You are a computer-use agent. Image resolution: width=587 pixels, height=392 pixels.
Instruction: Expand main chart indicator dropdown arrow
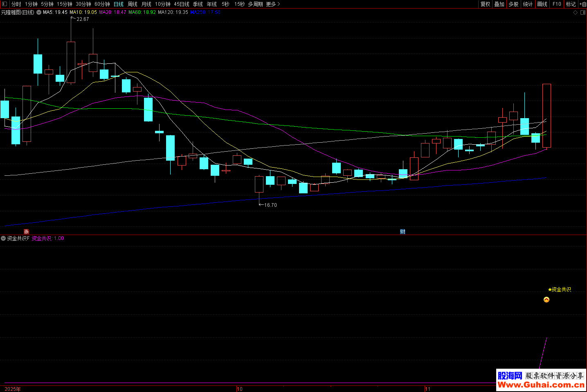click(39, 12)
